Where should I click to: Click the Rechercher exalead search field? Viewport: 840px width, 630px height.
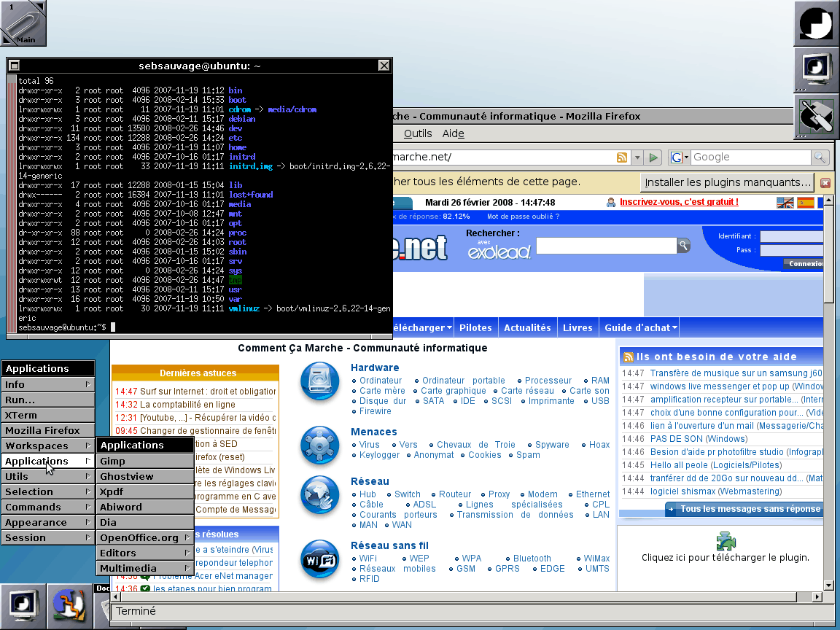(x=607, y=245)
